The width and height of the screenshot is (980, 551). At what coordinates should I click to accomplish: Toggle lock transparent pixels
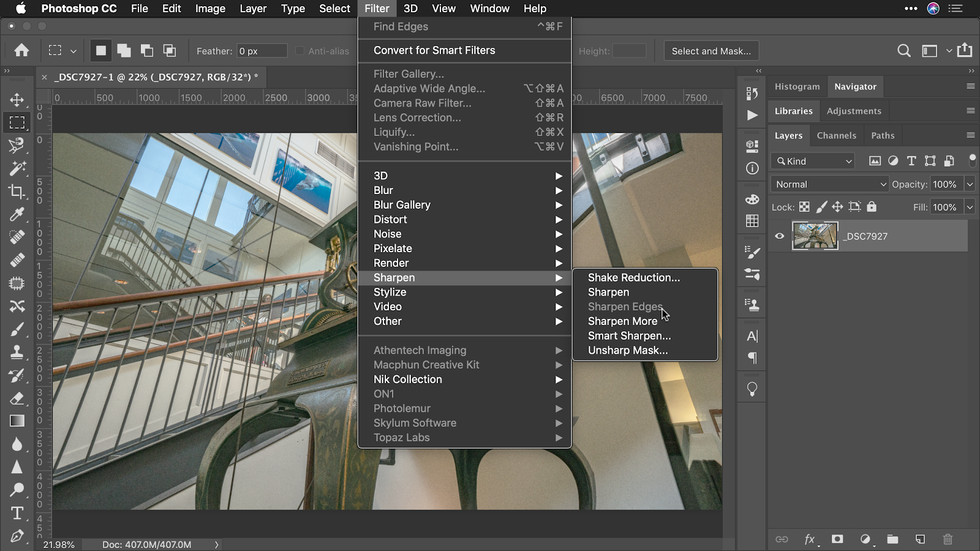click(x=804, y=207)
